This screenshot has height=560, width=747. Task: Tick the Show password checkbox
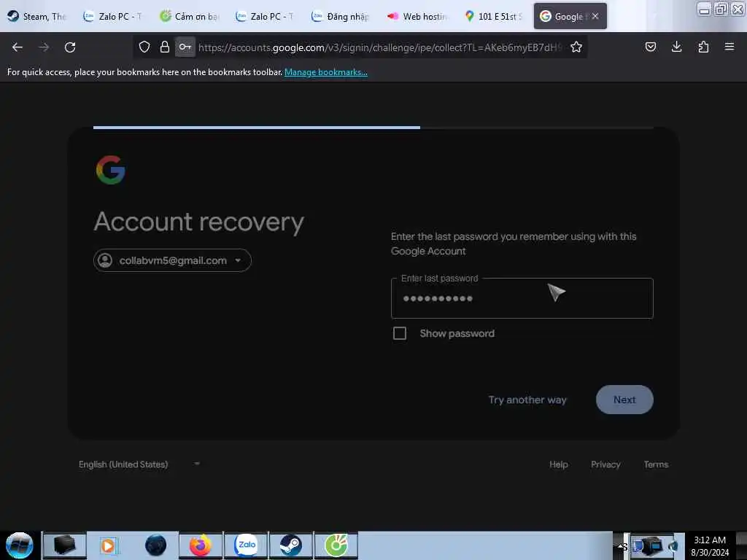[x=400, y=333]
